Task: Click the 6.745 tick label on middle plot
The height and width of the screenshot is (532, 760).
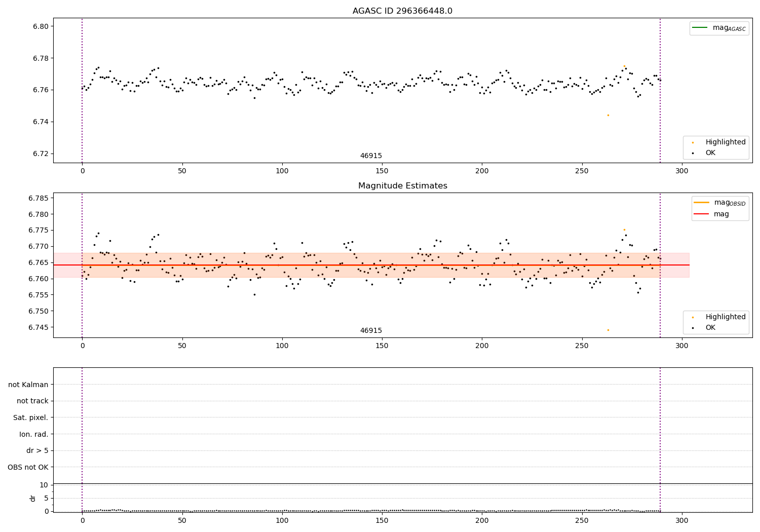Action: click(x=39, y=327)
